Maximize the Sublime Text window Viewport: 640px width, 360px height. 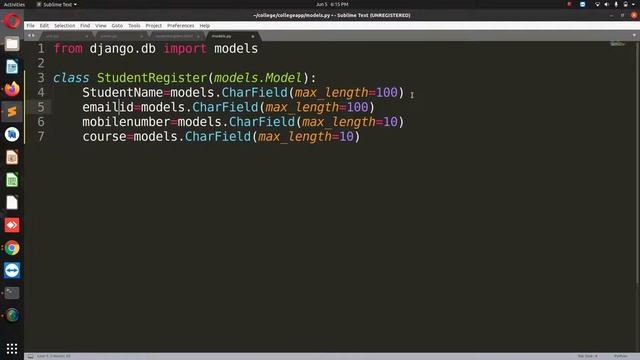tap(622, 15)
